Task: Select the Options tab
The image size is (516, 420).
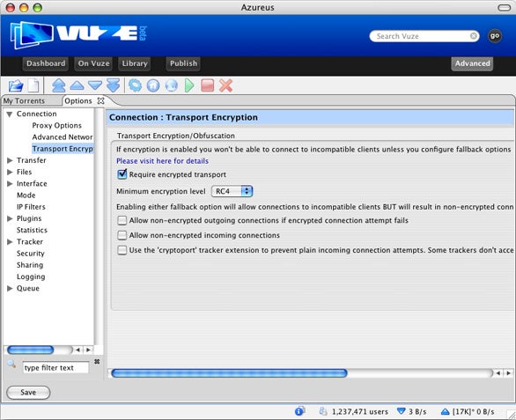Action: click(78, 100)
